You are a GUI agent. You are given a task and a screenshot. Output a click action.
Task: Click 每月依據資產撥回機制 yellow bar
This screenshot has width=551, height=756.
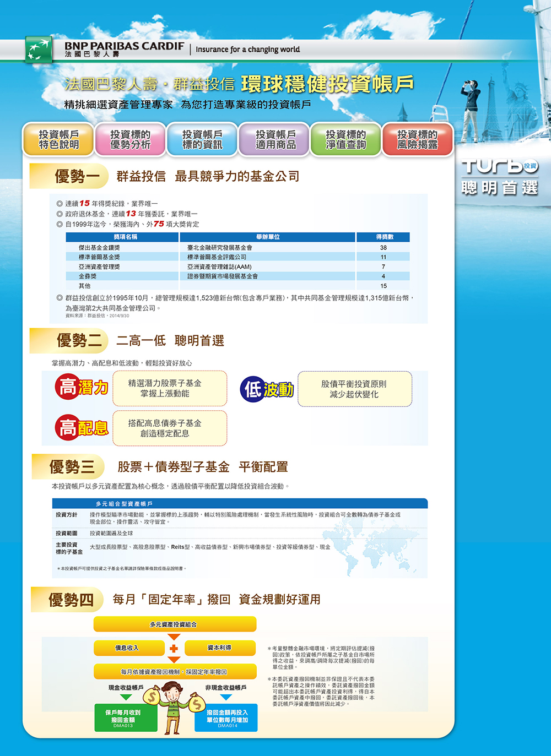(175, 672)
